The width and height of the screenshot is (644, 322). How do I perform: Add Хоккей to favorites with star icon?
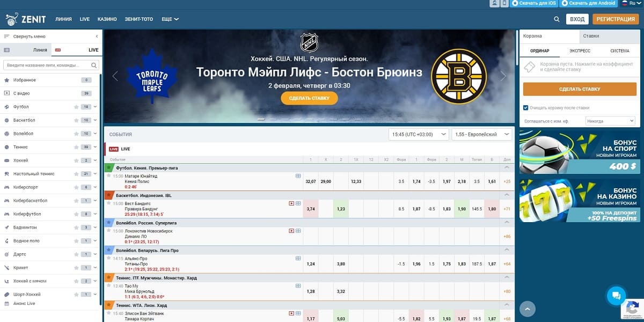pos(76,160)
